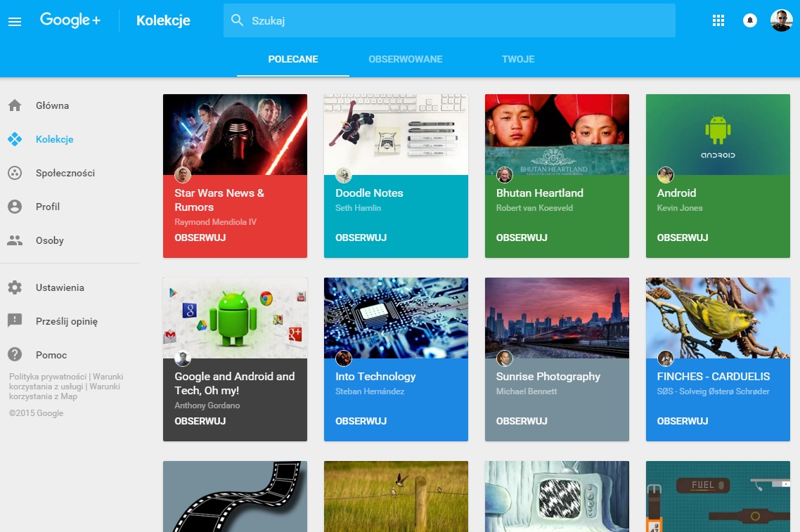Click the Kolekcje collections icon
The image size is (800, 532).
15,139
